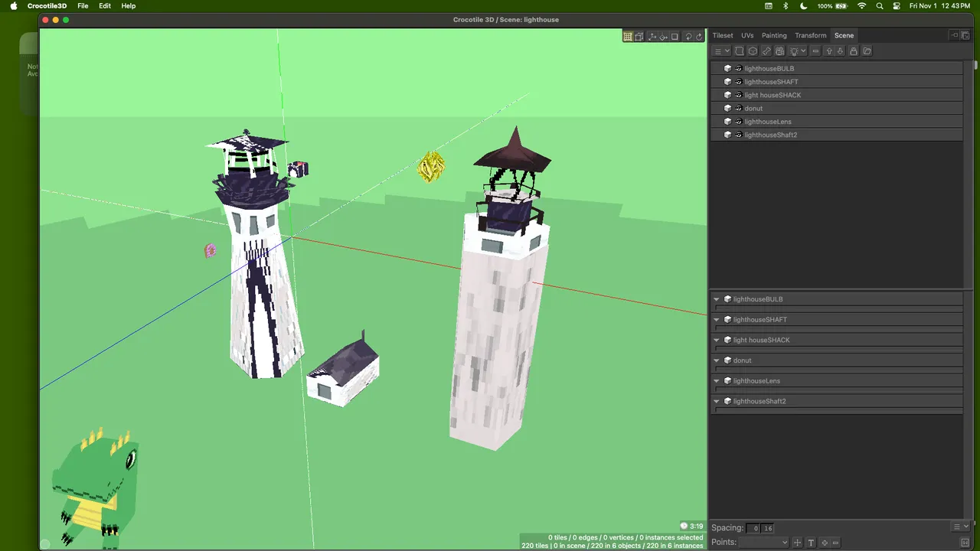Move object down with arrow icon
This screenshot has height=551, width=980.
coord(841,51)
